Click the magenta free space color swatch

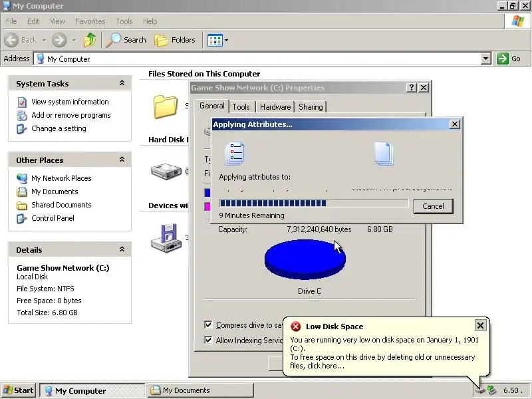(x=207, y=207)
